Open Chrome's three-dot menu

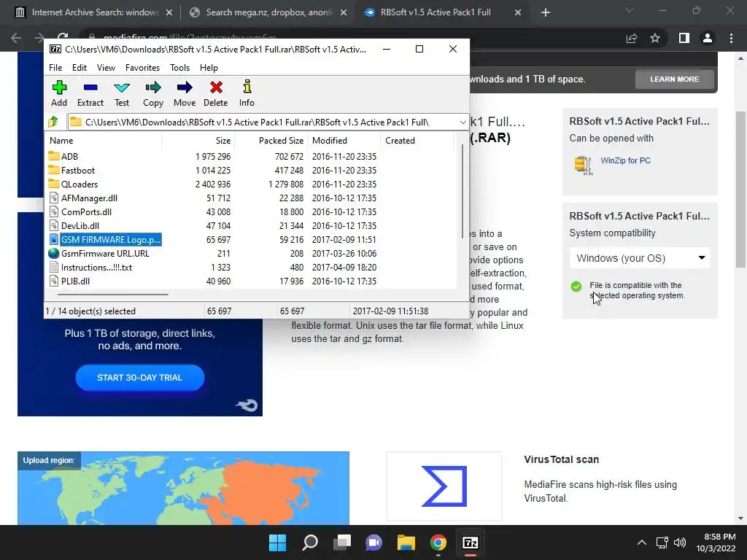(731, 38)
